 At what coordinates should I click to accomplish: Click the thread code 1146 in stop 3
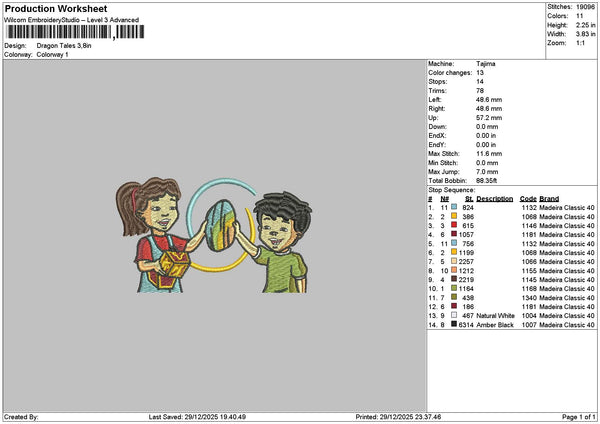click(529, 225)
